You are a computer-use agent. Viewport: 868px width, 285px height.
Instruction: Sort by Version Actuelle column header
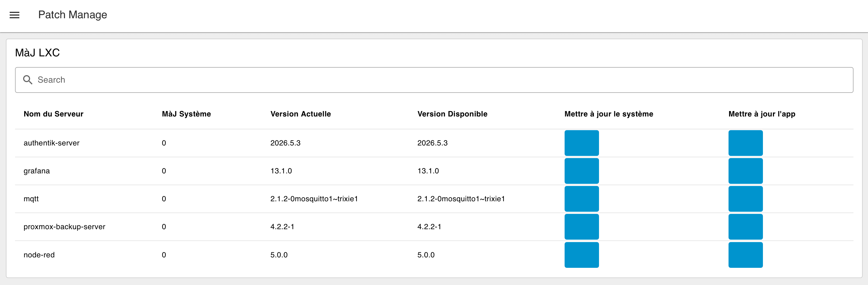coord(300,114)
